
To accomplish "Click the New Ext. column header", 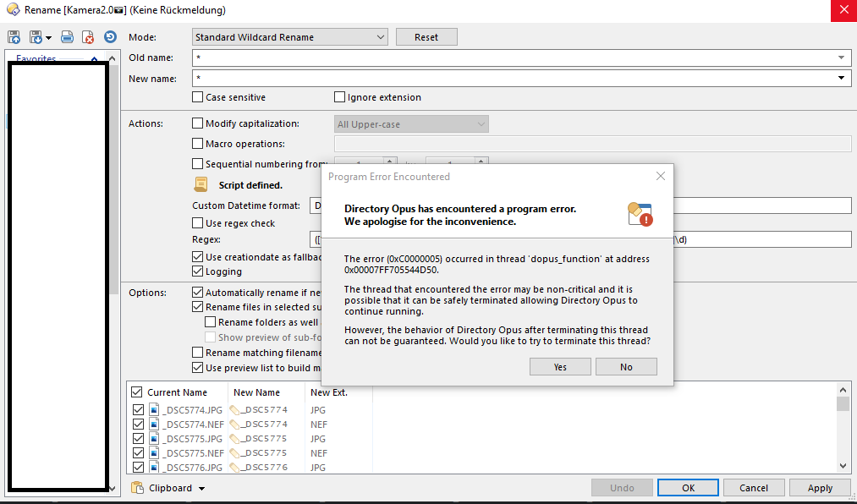I will point(329,392).
